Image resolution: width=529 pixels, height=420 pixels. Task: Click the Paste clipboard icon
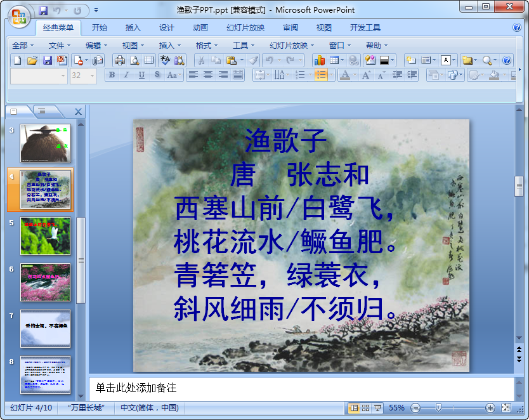pyautogui.click(x=232, y=60)
